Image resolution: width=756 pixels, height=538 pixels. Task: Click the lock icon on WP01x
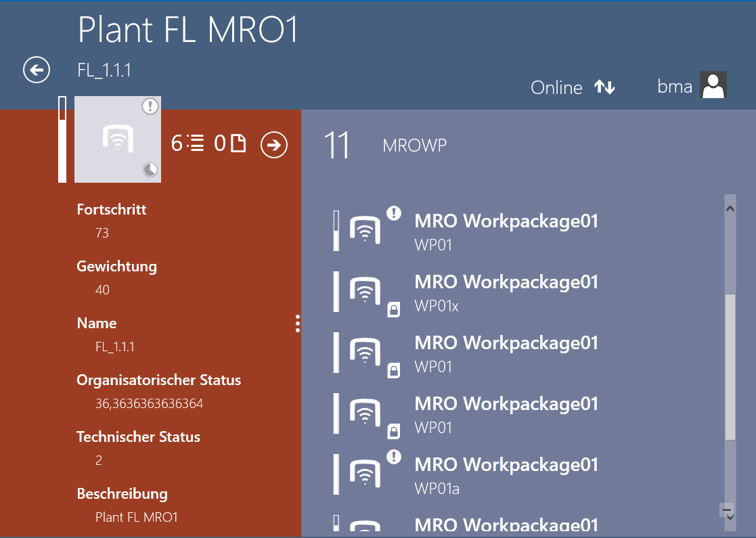tap(393, 310)
